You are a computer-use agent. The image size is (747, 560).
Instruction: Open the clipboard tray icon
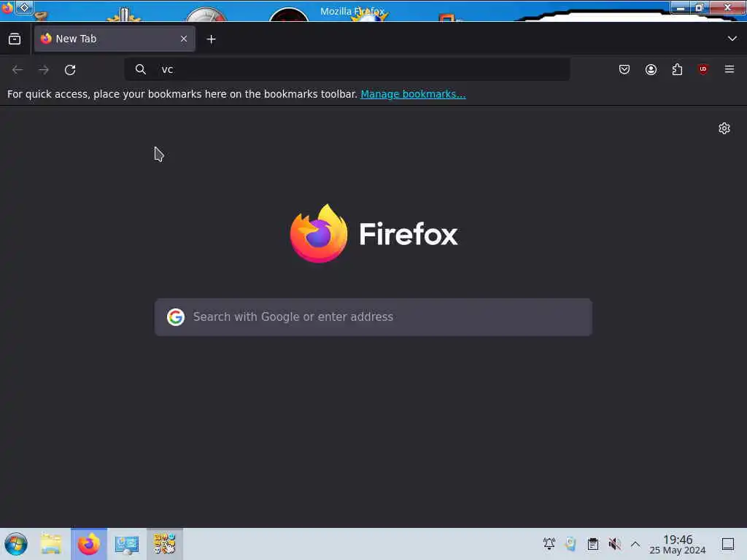point(592,544)
